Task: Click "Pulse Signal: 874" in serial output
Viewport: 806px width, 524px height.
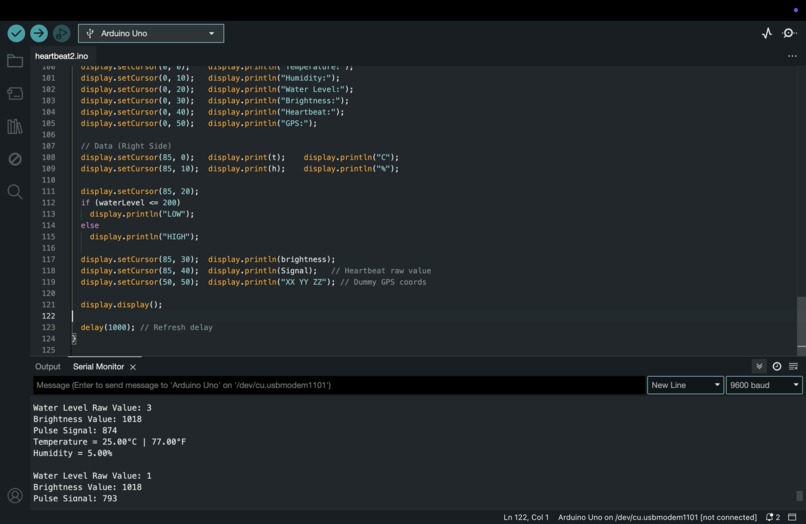Action: pos(75,430)
